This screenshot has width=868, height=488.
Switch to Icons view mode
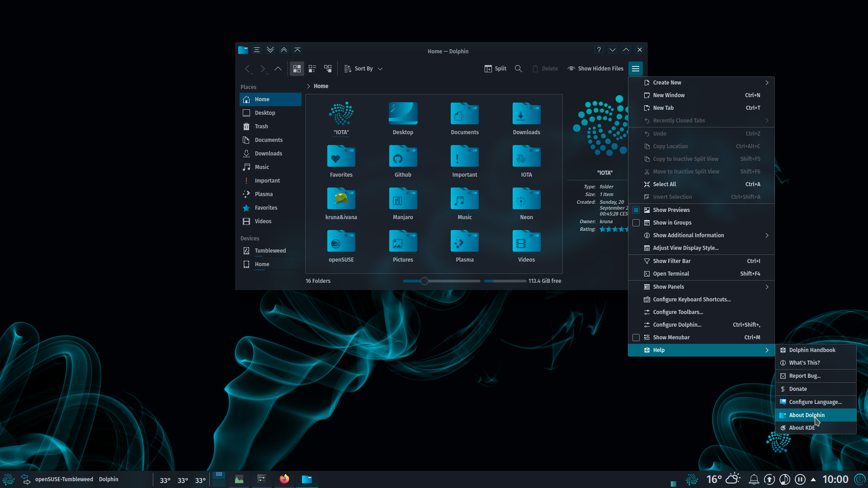click(x=297, y=69)
